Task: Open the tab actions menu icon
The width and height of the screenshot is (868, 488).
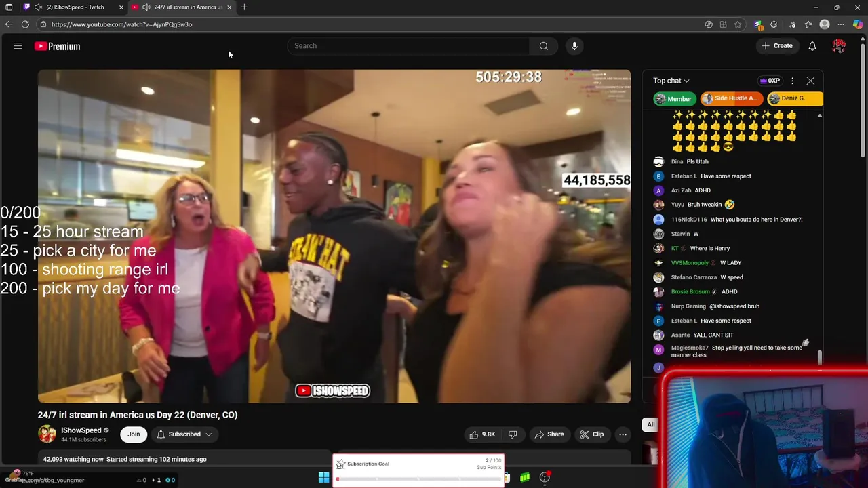Action: (x=9, y=7)
